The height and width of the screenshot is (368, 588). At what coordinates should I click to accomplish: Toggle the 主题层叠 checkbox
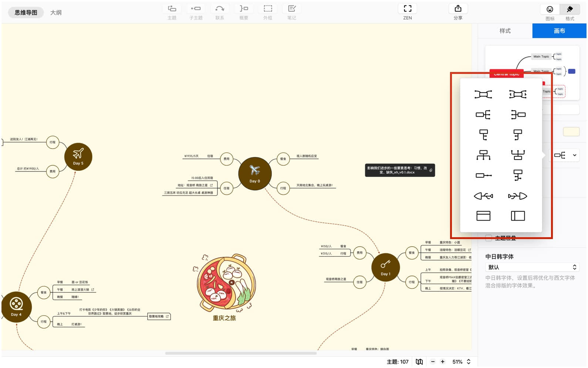coord(489,238)
